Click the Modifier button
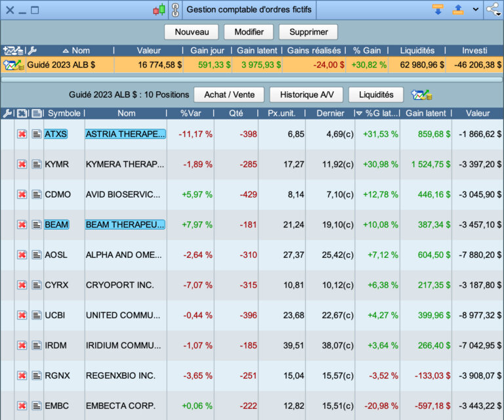This screenshot has height=420, width=504. [249, 32]
